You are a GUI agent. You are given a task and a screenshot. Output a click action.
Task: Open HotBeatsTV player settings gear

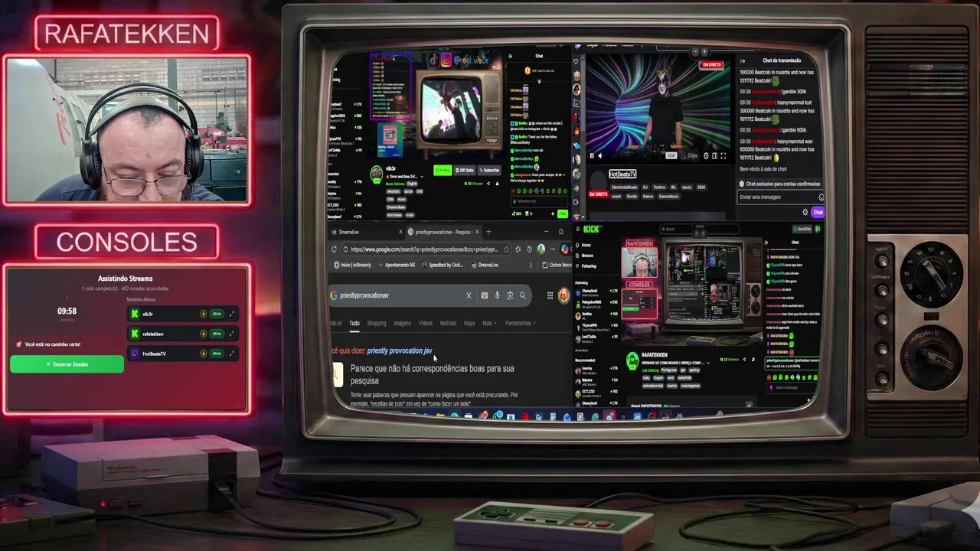pyautogui.click(x=706, y=156)
